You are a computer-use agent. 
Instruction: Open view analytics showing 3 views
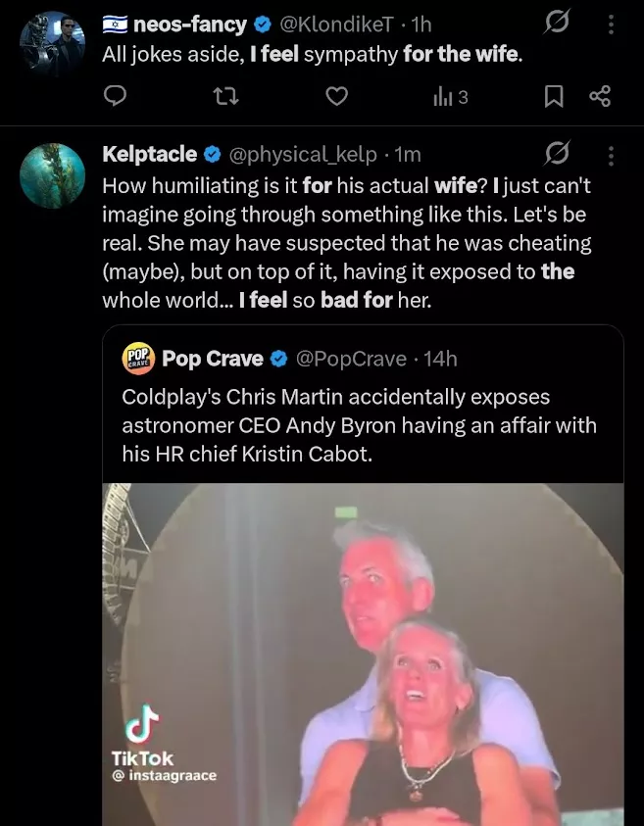coord(450,96)
